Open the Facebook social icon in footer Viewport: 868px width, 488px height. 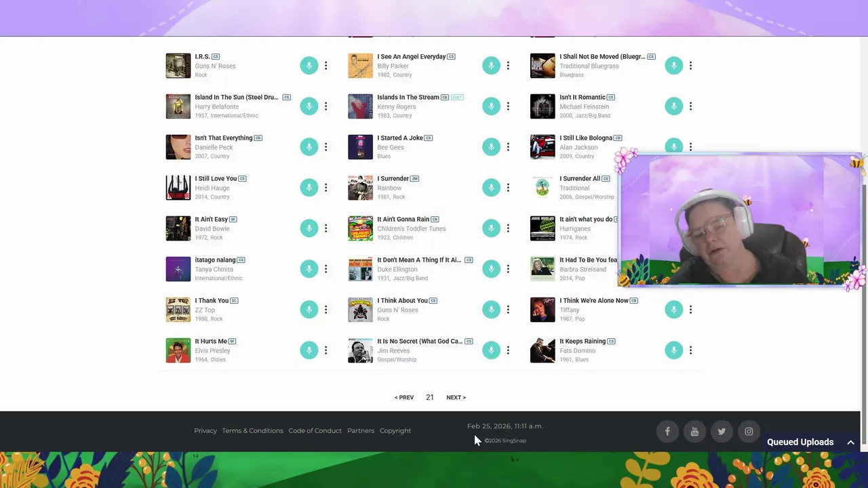[667, 431]
